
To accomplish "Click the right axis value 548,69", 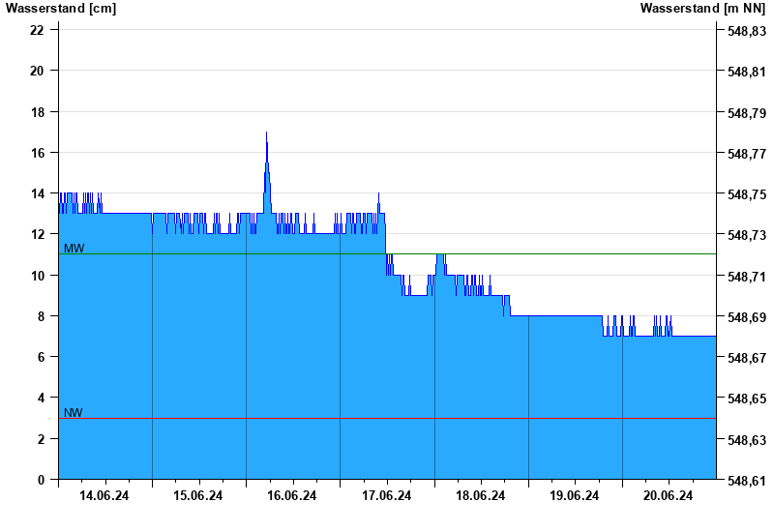I will click(747, 317).
